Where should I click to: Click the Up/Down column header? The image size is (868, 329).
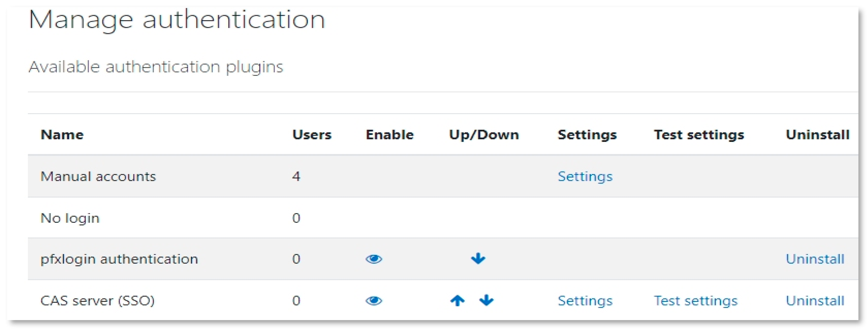pyautogui.click(x=484, y=135)
